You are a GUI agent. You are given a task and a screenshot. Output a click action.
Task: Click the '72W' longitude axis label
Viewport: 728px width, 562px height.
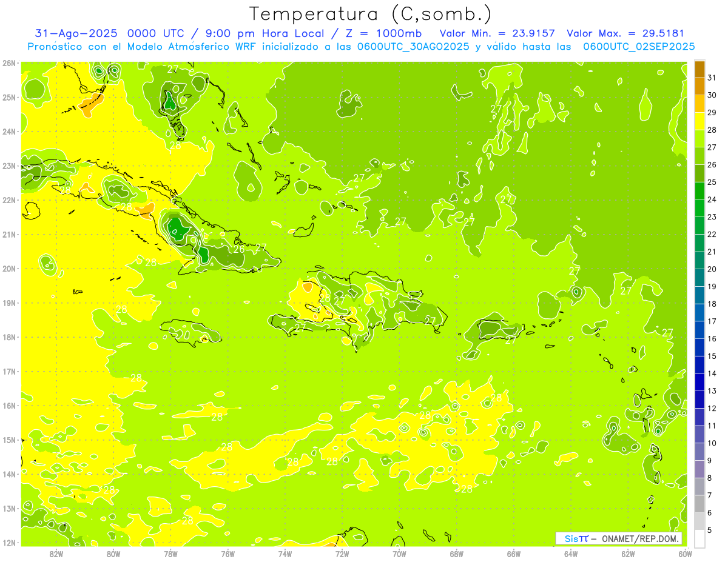342,554
